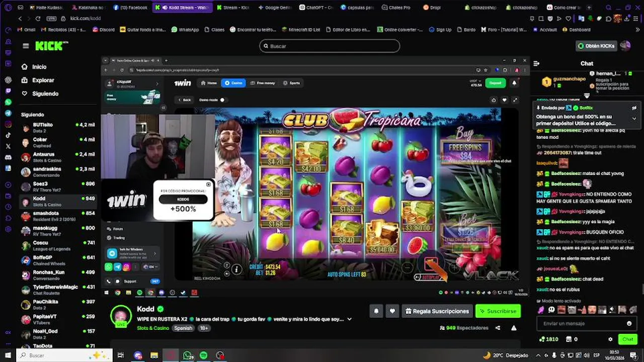Go to Inicio in Kick sidebar
644x362 pixels.
click(x=34, y=66)
